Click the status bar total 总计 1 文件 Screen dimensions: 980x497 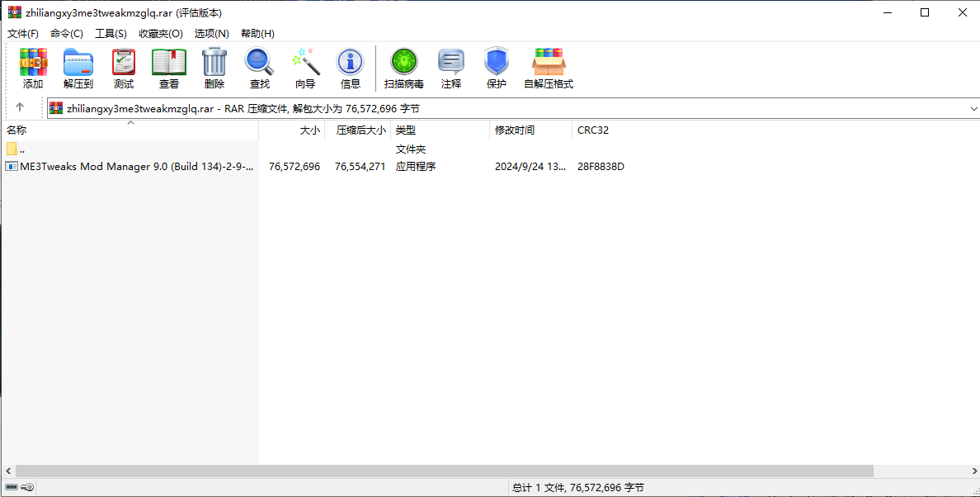point(578,488)
